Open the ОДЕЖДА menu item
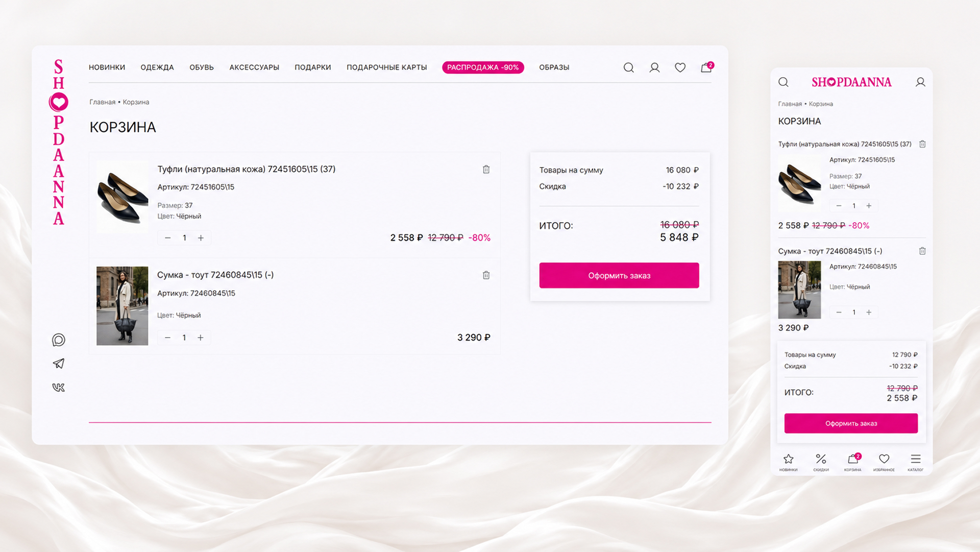This screenshot has height=552, width=980. [x=157, y=67]
